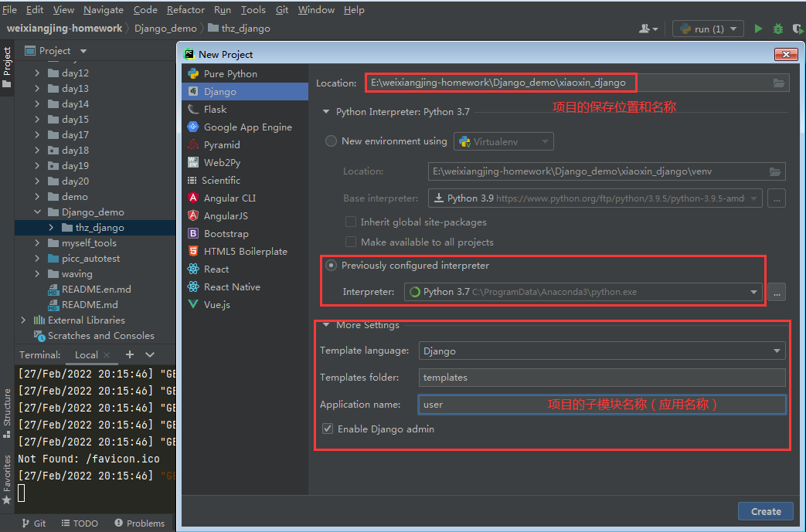Collapse the Django_demo folder
Viewport: 806px width, 532px height.
tap(38, 212)
